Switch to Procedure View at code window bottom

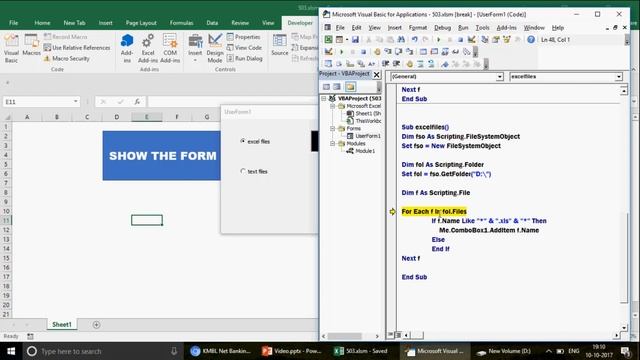pos(391,335)
